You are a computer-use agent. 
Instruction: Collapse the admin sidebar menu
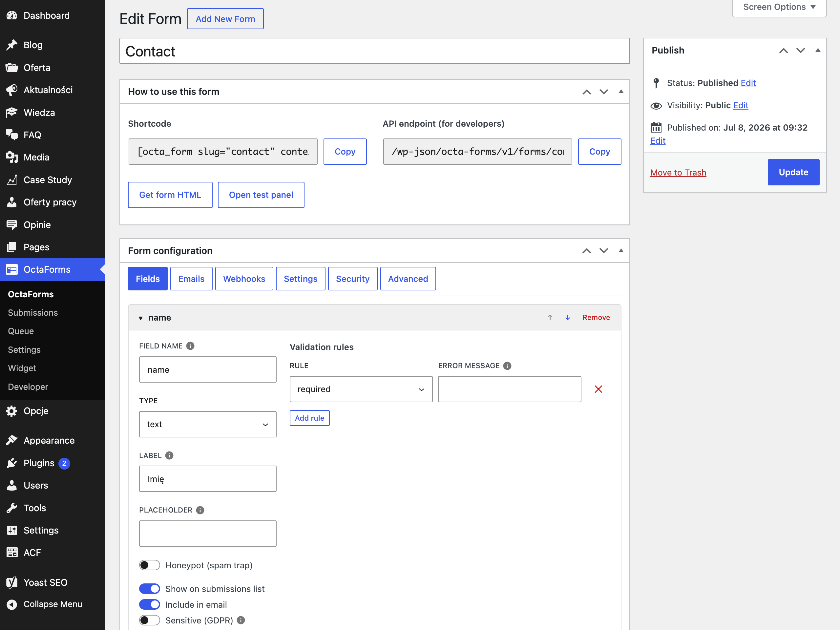[52, 604]
